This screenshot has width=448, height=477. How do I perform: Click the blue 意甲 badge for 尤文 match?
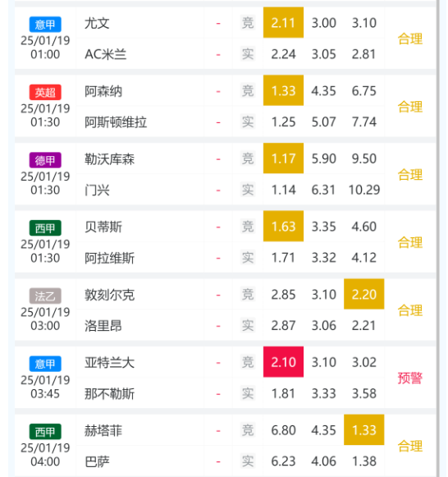coord(45,25)
